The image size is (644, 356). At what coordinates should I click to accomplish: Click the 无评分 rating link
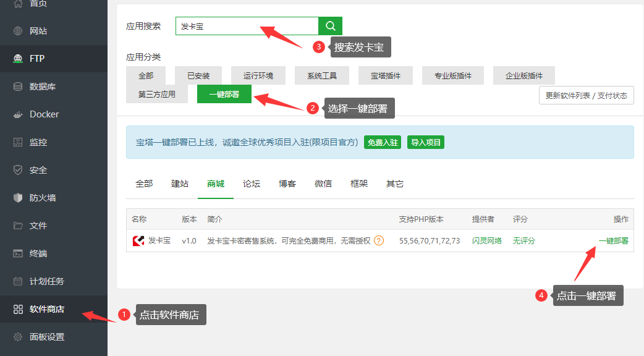coord(523,240)
